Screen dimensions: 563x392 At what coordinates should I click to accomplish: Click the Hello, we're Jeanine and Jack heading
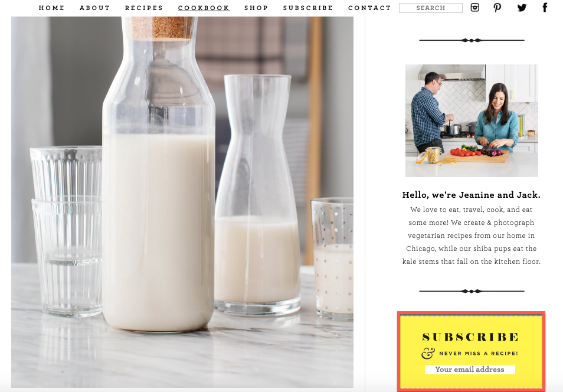coord(471,195)
